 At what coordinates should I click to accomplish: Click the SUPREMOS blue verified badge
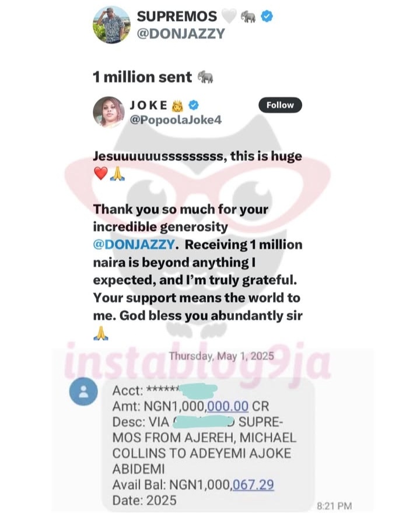pos(267,16)
